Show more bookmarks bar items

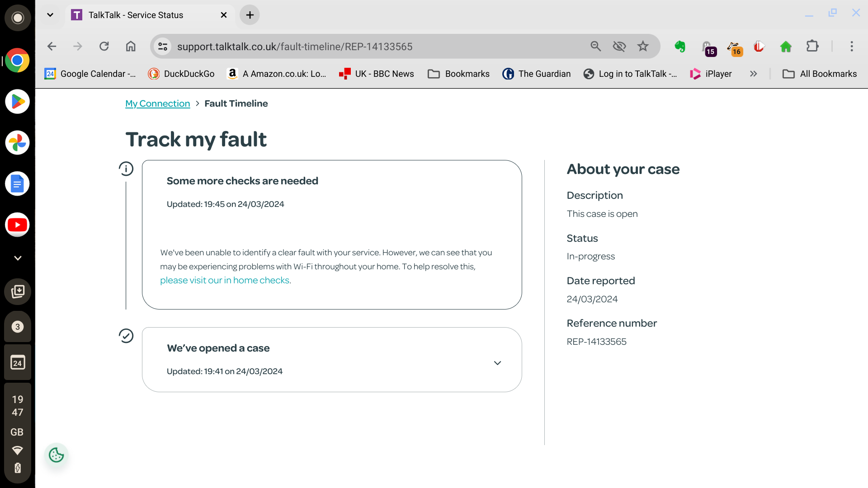[753, 74]
